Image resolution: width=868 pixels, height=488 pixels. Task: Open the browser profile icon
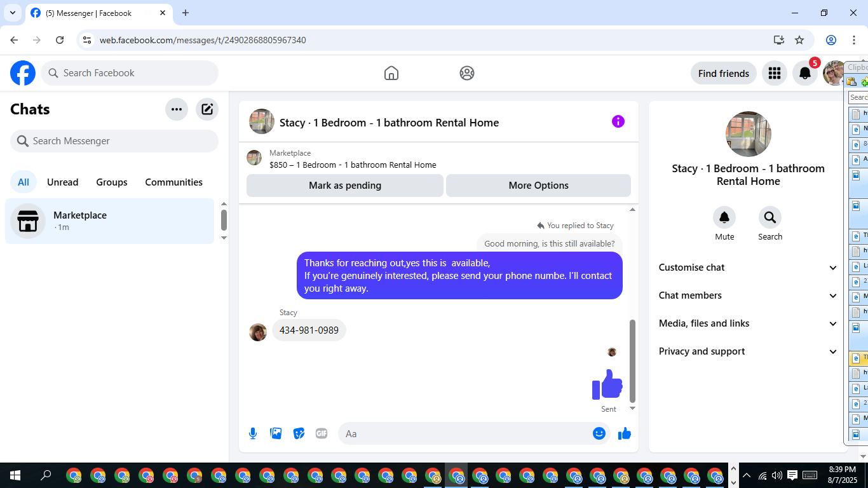[x=831, y=40]
